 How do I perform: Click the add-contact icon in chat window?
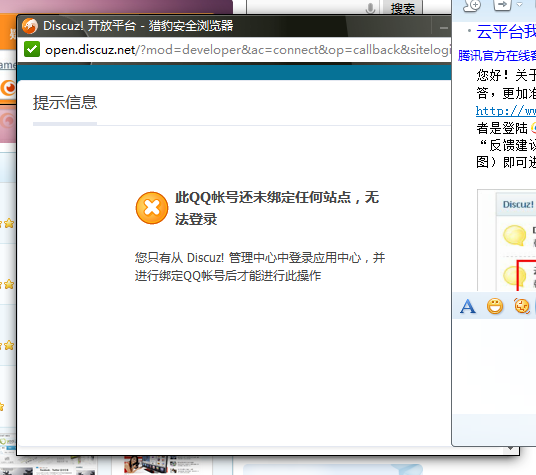472,5
